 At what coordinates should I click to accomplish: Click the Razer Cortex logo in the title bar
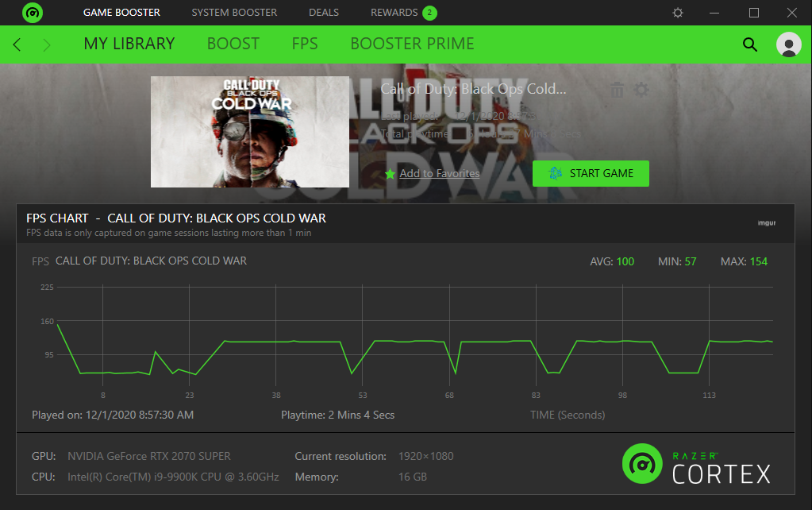tap(32, 13)
